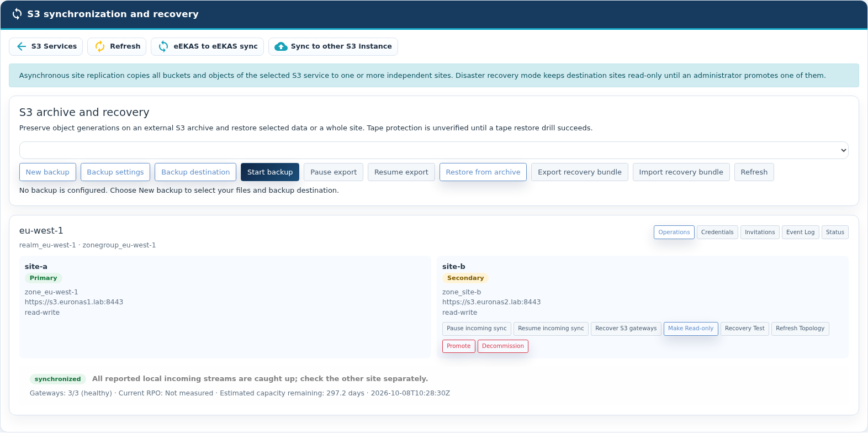Resume incoming sync on site-b
868x433 pixels.
click(x=551, y=329)
